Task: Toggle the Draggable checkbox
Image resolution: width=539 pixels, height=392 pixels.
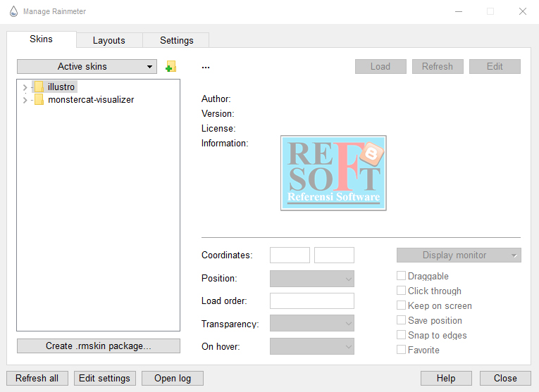Action: pyautogui.click(x=401, y=276)
